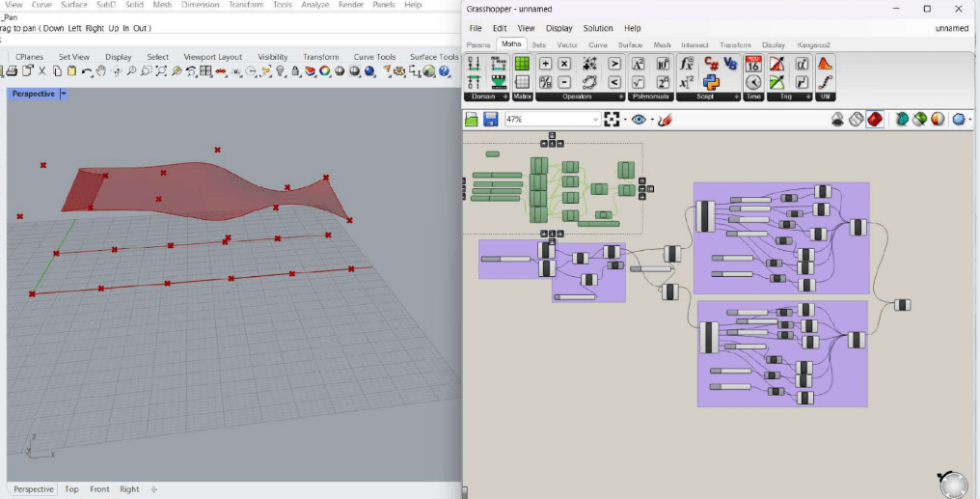Screen dimensions: 980x499
Task: Enable shaded preview mode with the red icon
Action: tap(875, 120)
